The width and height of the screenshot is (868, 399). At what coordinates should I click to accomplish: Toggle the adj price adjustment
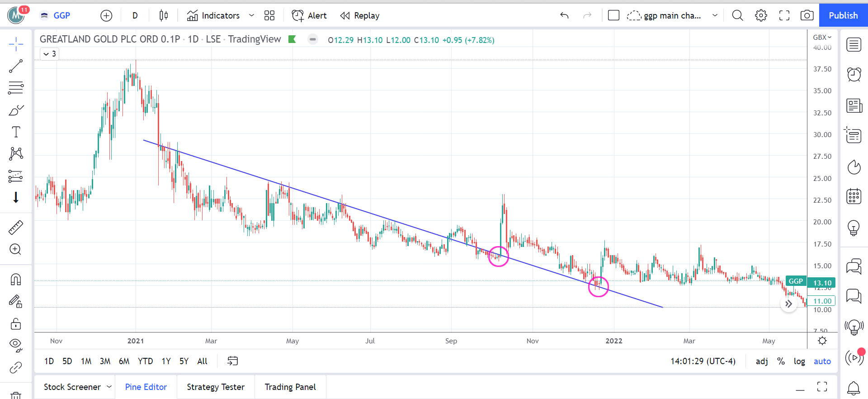762,361
